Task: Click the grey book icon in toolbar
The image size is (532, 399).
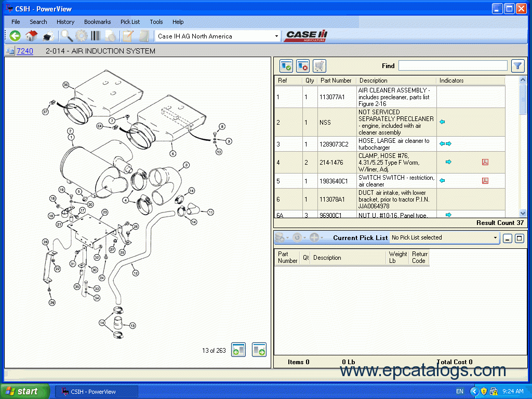Action: click(x=144, y=36)
